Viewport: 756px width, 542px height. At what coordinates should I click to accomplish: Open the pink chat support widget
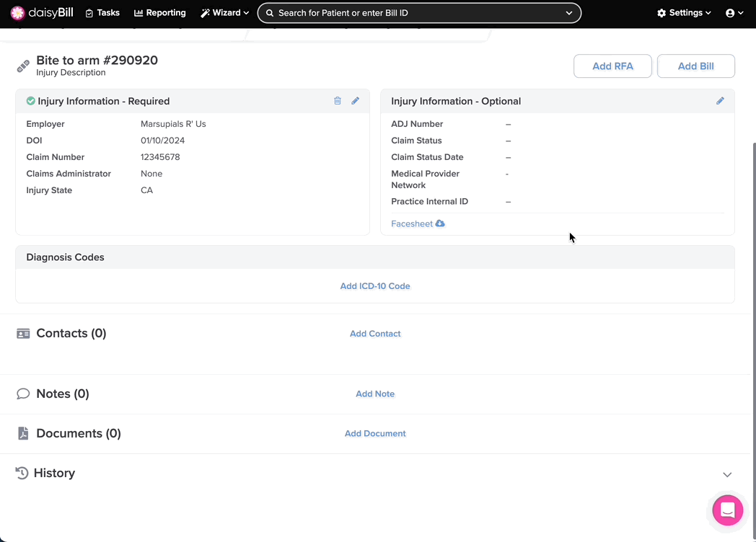coord(727,510)
